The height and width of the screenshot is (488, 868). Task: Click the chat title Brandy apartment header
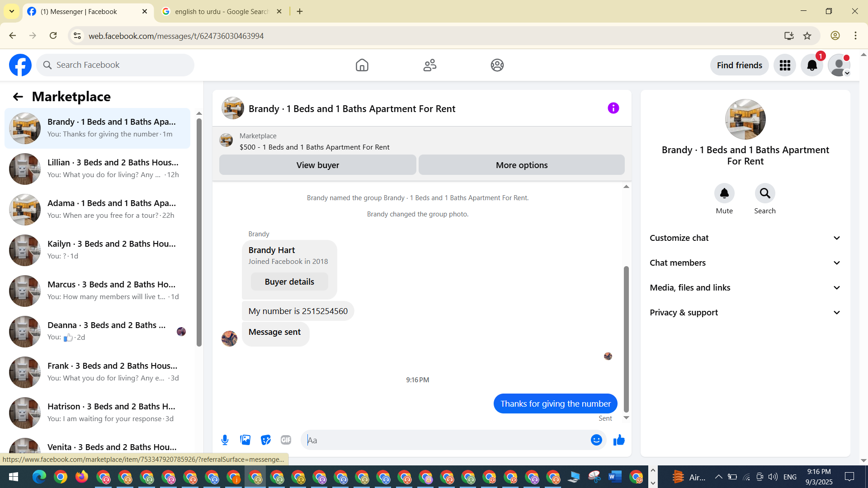(x=352, y=109)
